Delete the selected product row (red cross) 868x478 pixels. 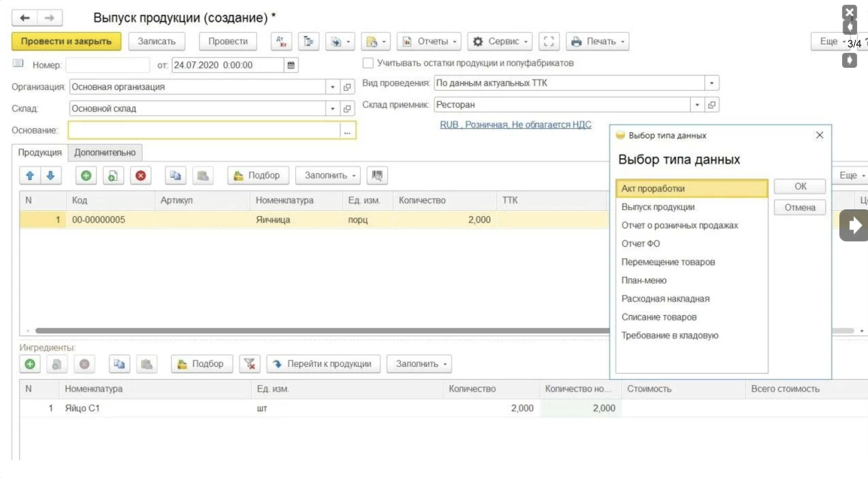[140, 176]
